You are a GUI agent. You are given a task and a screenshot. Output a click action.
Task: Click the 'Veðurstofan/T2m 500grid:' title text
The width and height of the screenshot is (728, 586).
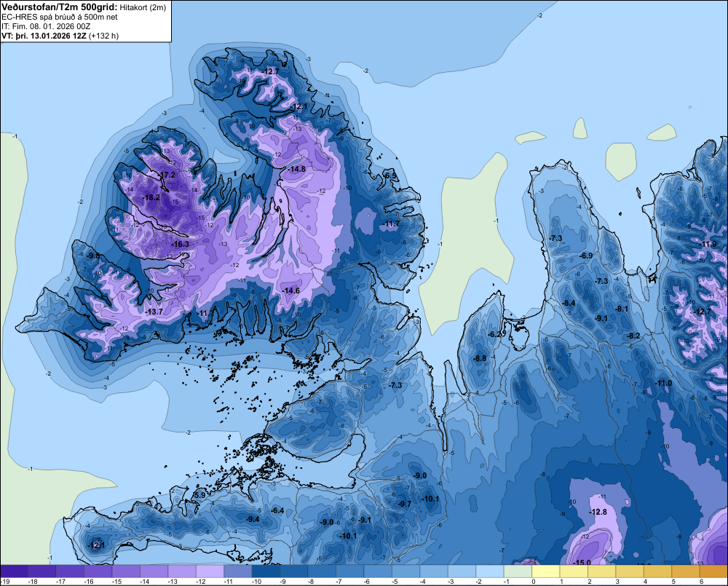[60, 7]
